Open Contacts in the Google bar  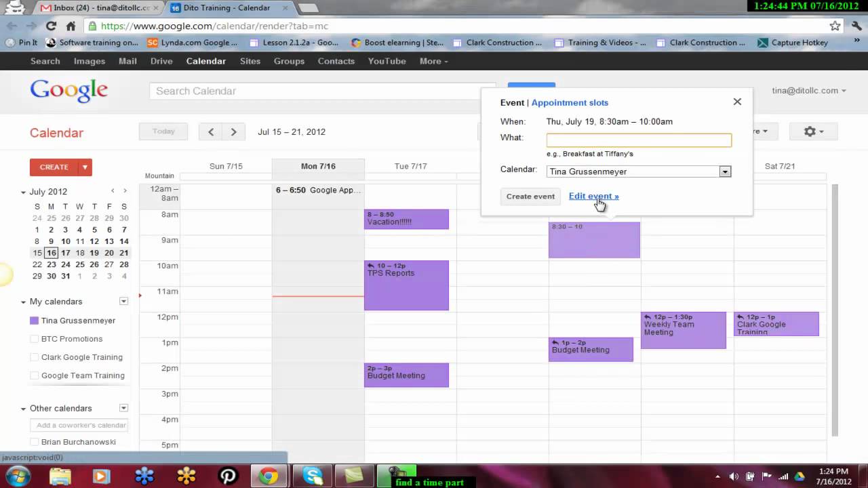tap(336, 61)
